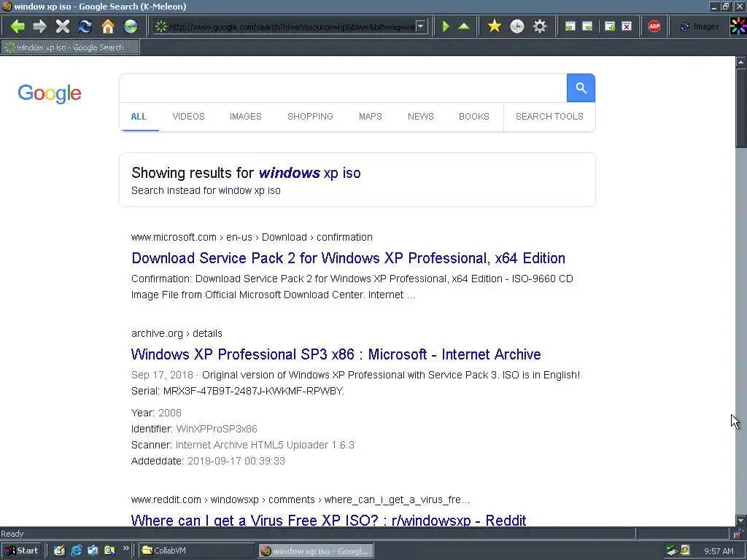Click the Google logo
The image size is (747, 560).
tap(50, 93)
